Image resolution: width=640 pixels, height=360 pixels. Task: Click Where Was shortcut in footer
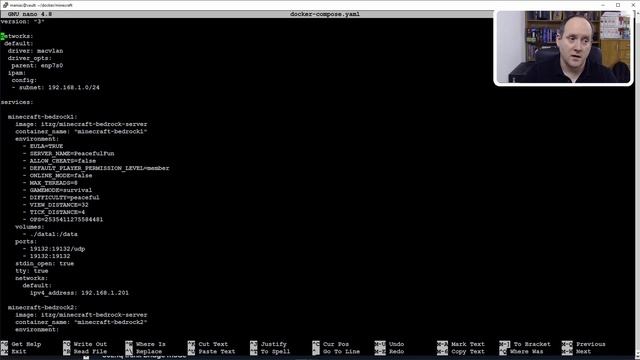522,352
